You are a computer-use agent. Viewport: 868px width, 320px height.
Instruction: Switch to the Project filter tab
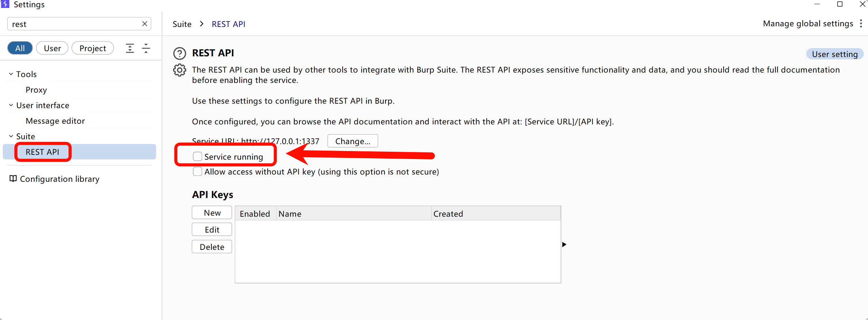click(93, 48)
